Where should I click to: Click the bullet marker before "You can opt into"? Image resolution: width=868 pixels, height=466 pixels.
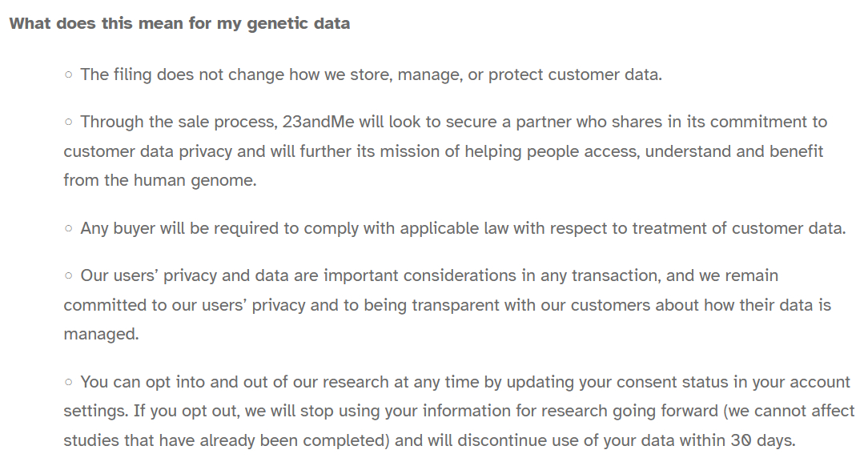(69, 383)
